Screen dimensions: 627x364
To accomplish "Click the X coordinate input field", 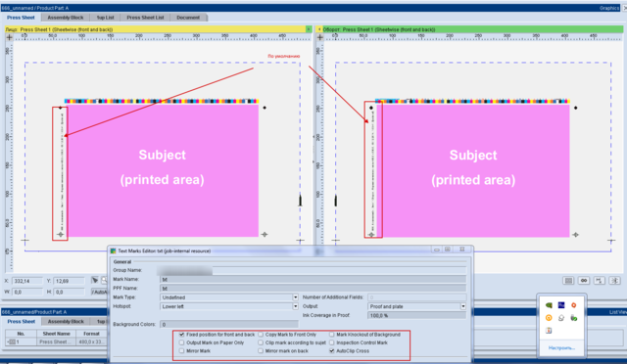I will pyautogui.click(x=26, y=281).
